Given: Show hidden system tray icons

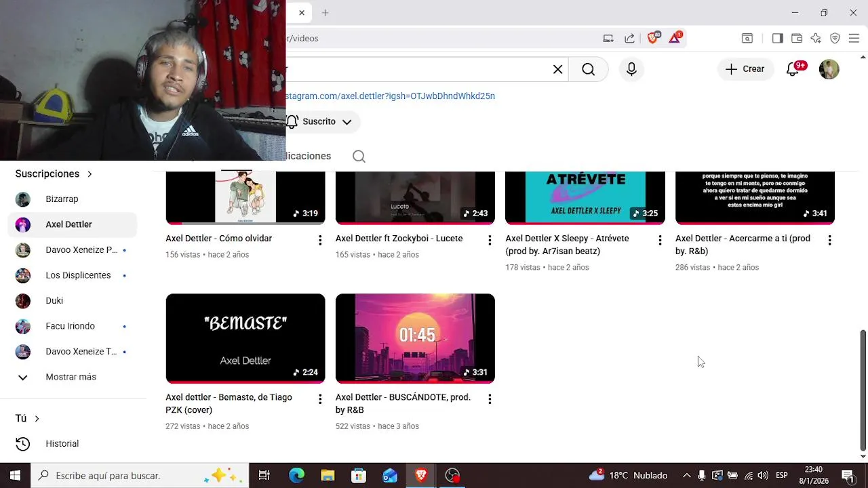Looking at the screenshot, I should [686, 476].
